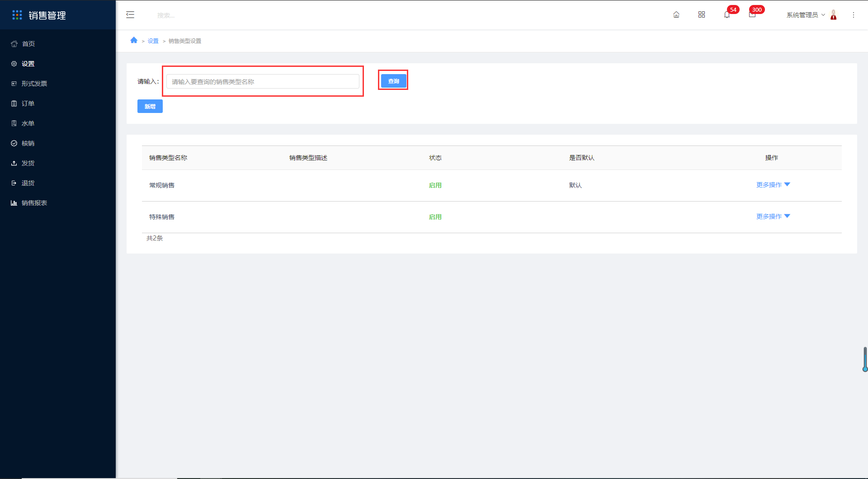Collapse sidebar with the menu fold icon
Image resolution: width=868 pixels, height=479 pixels.
tap(130, 15)
